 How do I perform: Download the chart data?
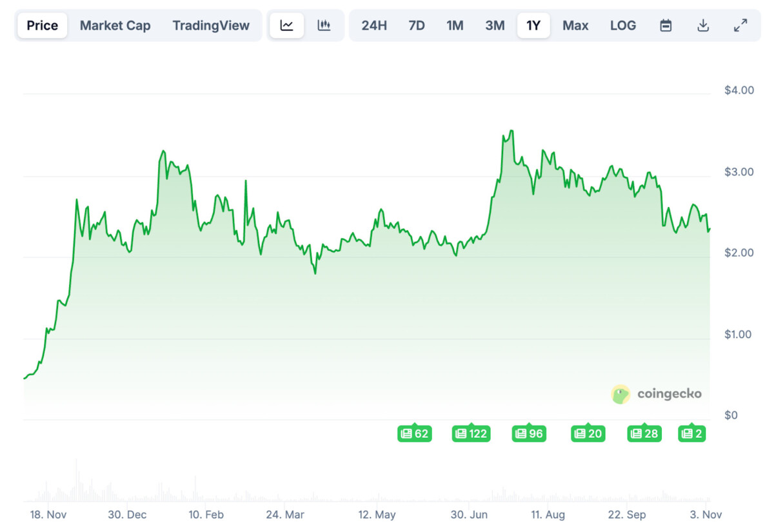coord(703,26)
